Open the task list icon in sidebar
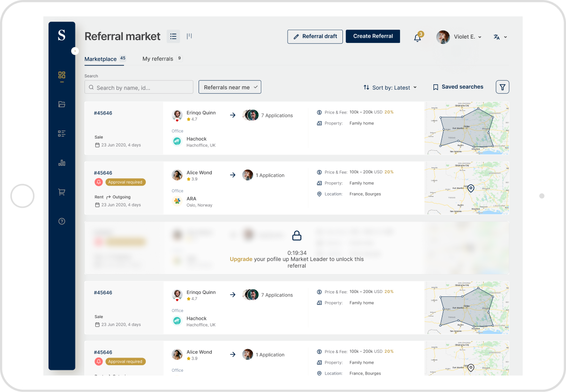The image size is (566, 392). coord(62,134)
